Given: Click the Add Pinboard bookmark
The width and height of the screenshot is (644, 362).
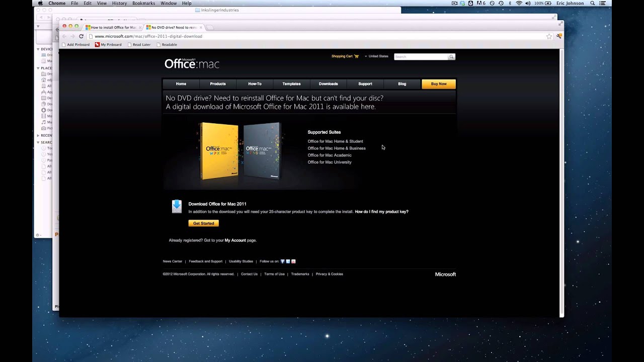Looking at the screenshot, I should pos(75,45).
